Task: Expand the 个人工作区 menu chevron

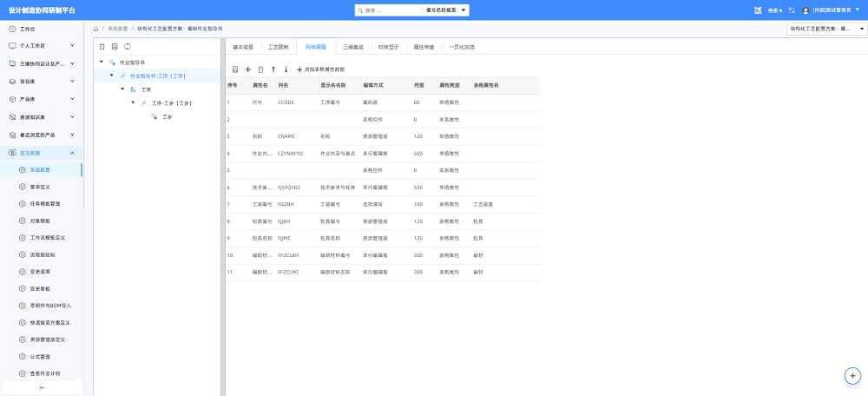Action: click(x=73, y=45)
